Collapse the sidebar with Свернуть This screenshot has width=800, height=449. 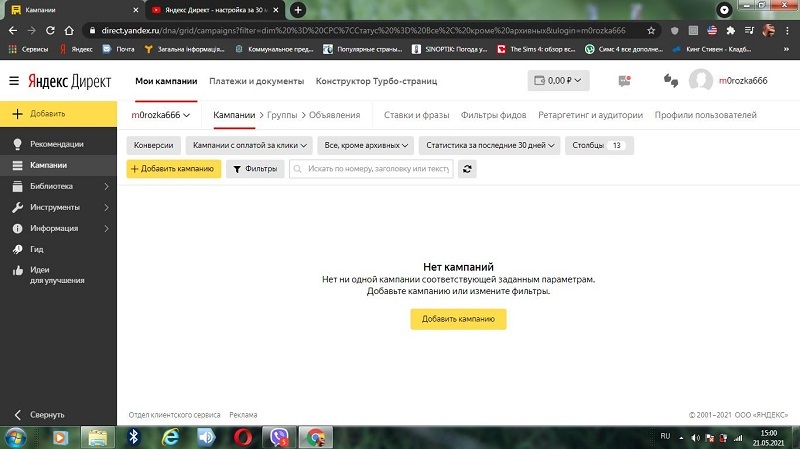pyautogui.click(x=47, y=414)
